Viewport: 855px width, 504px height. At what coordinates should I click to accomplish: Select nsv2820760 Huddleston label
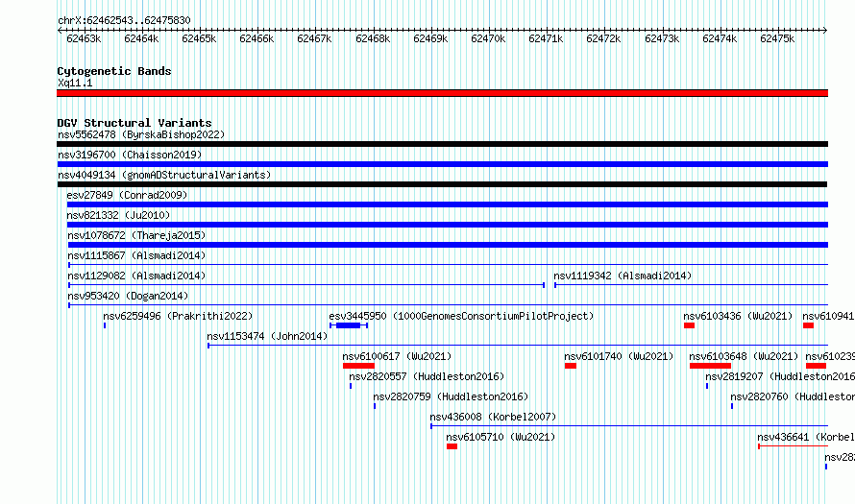pos(793,396)
